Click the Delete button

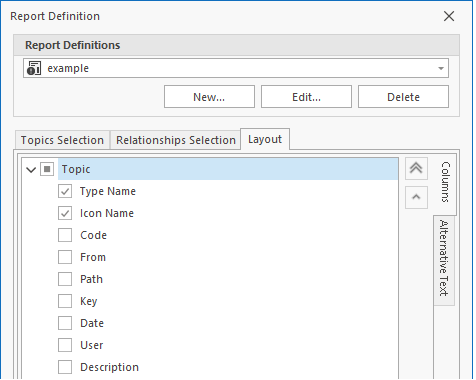[x=405, y=97]
